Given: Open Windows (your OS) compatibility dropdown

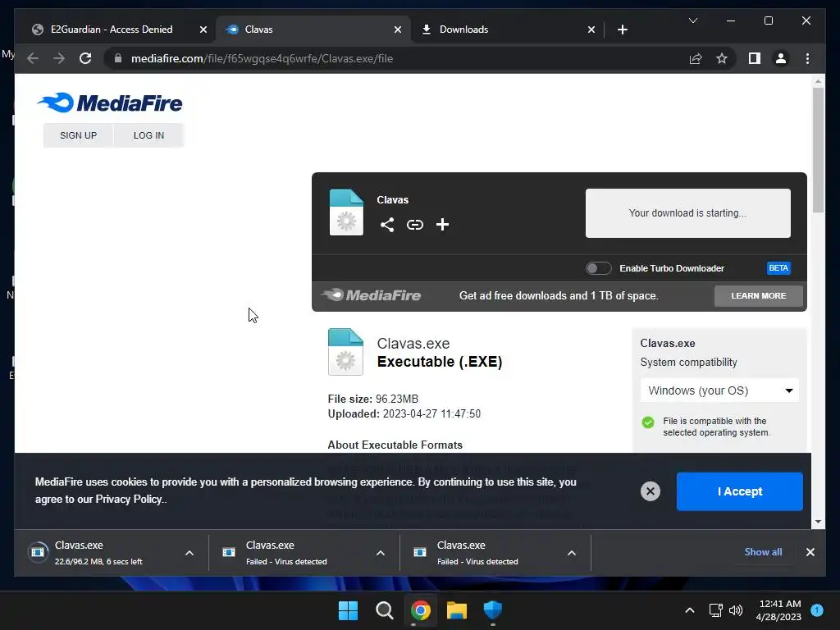Looking at the screenshot, I should [719, 390].
